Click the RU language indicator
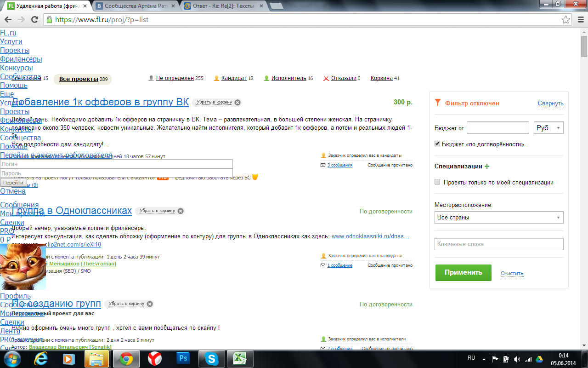 click(471, 357)
